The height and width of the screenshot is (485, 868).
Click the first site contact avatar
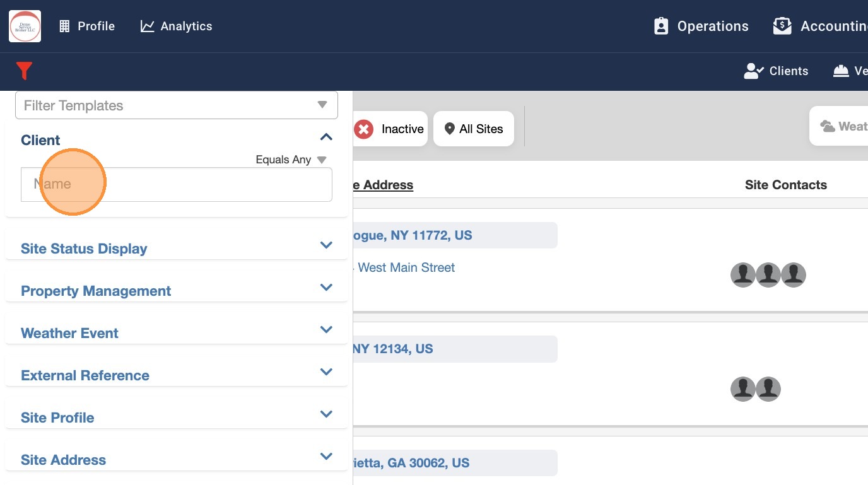point(743,275)
